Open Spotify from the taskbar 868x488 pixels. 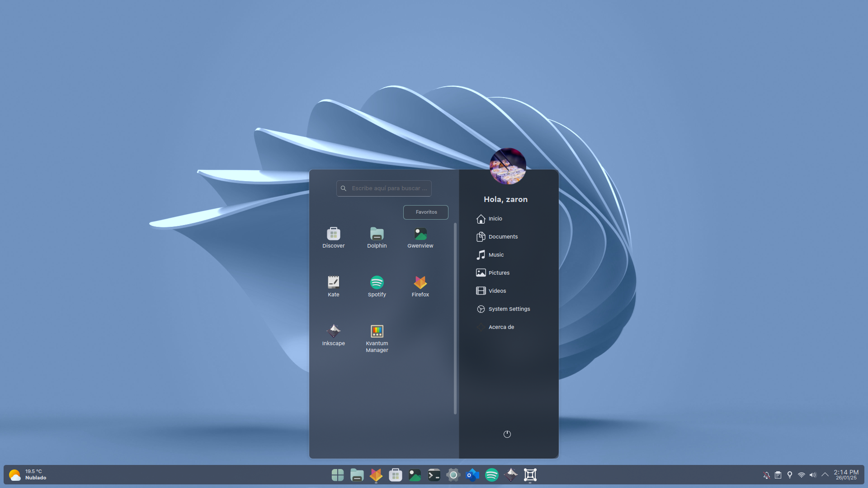[492, 475]
